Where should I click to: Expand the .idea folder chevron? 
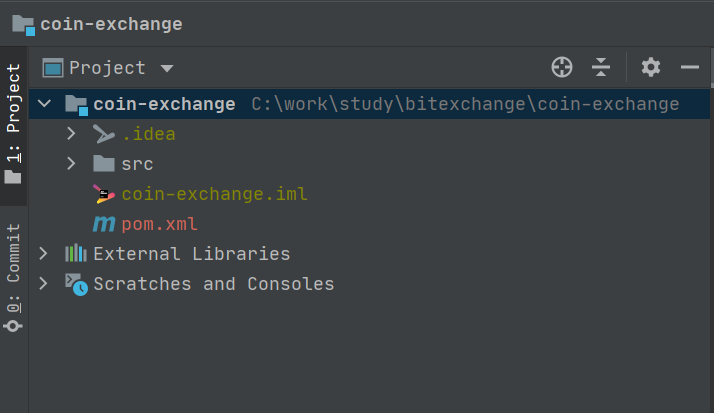[x=71, y=134]
